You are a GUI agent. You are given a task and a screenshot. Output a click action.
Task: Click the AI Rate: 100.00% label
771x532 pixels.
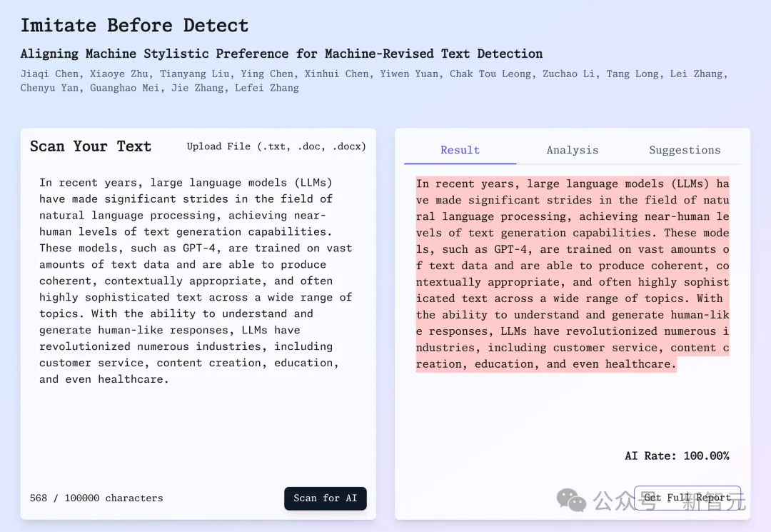pyautogui.click(x=677, y=456)
